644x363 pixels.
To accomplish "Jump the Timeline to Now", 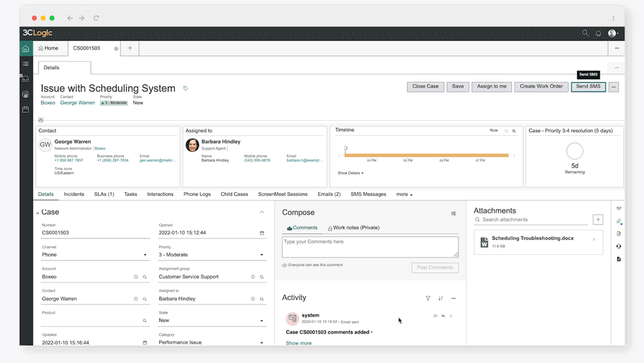I will point(494,130).
